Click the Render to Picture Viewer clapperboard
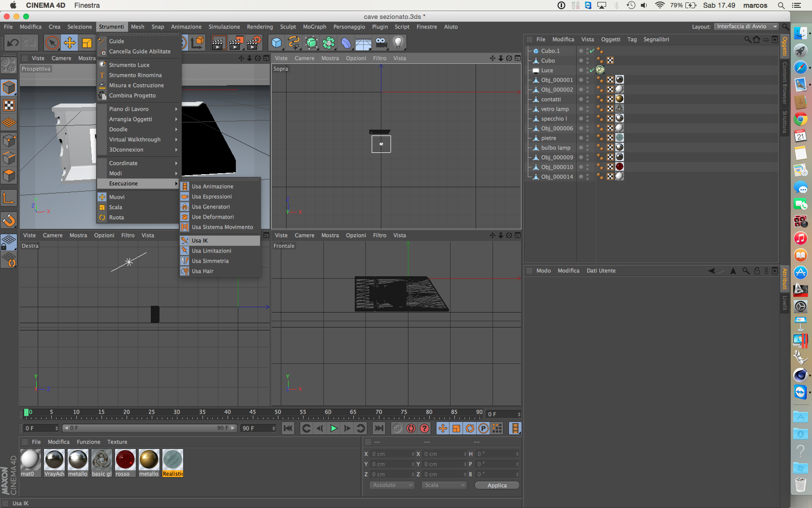 tap(236, 43)
